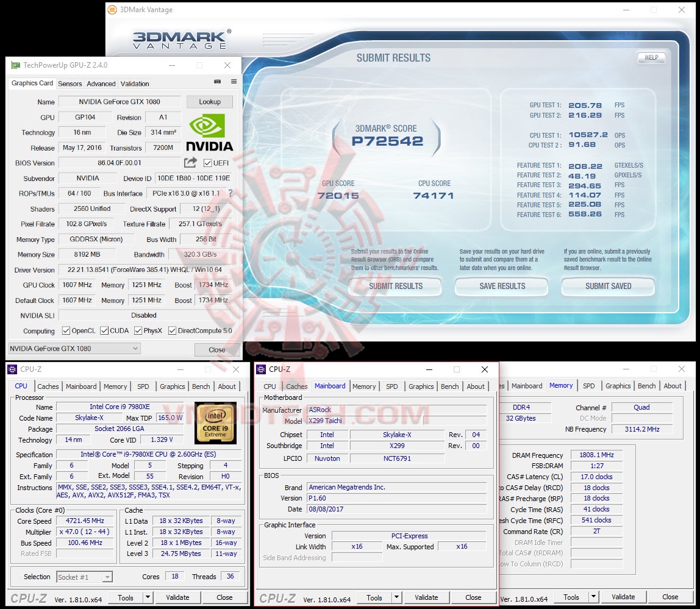The height and width of the screenshot is (609, 700).
Task: Click the bus interface question mark
Action: [x=230, y=193]
